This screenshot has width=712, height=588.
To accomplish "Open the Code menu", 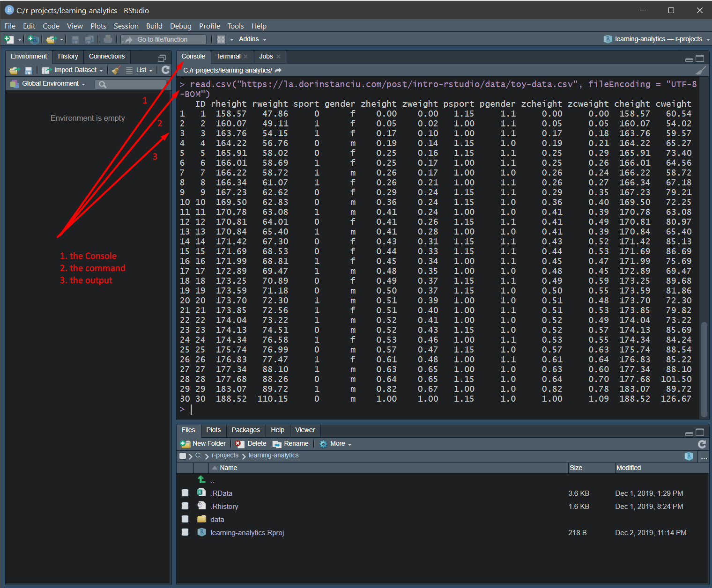I will (51, 26).
